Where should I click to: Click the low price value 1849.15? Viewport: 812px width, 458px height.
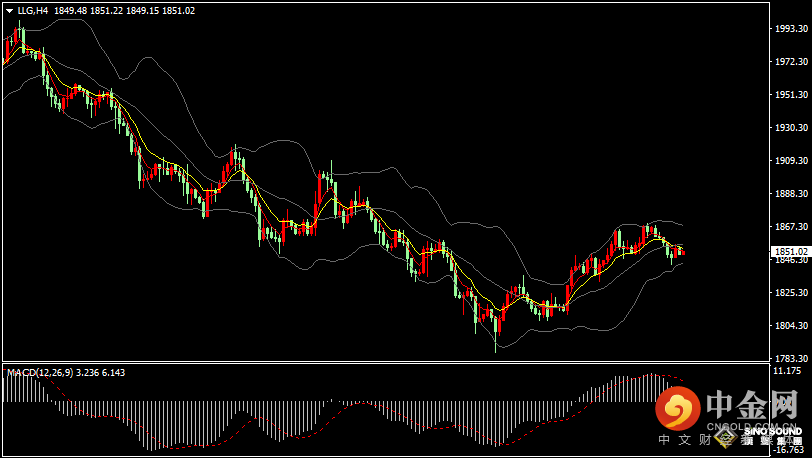click(142, 11)
